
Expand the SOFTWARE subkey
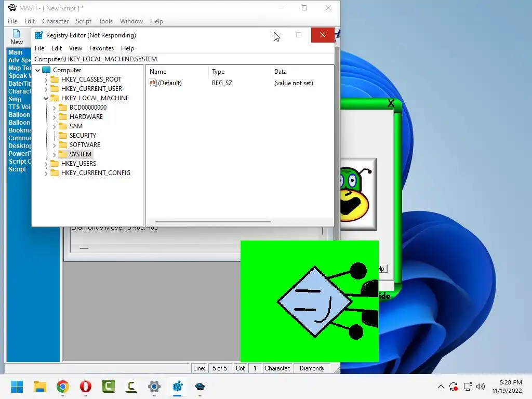coord(54,145)
